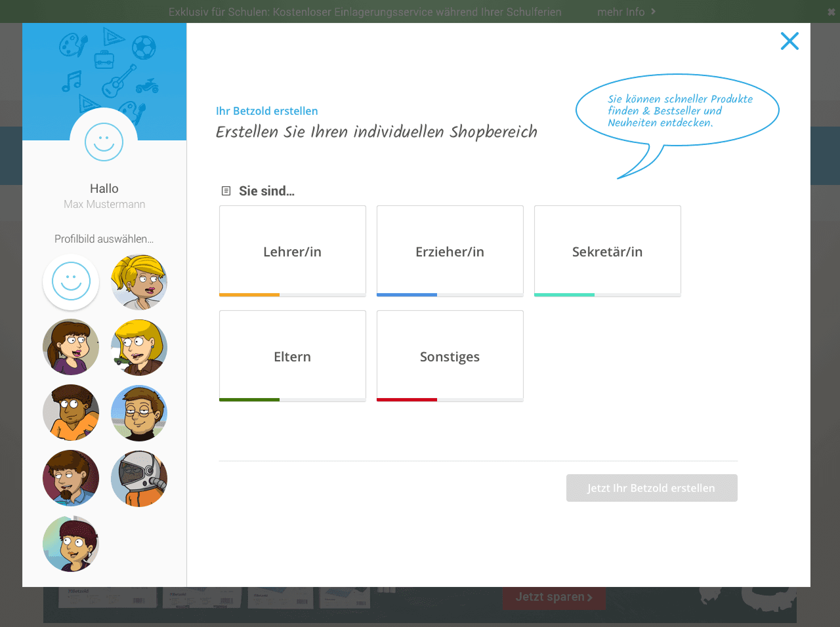The image size is (840, 627).
Task: Click the list icon beside Sie sind…
Action: point(226,191)
